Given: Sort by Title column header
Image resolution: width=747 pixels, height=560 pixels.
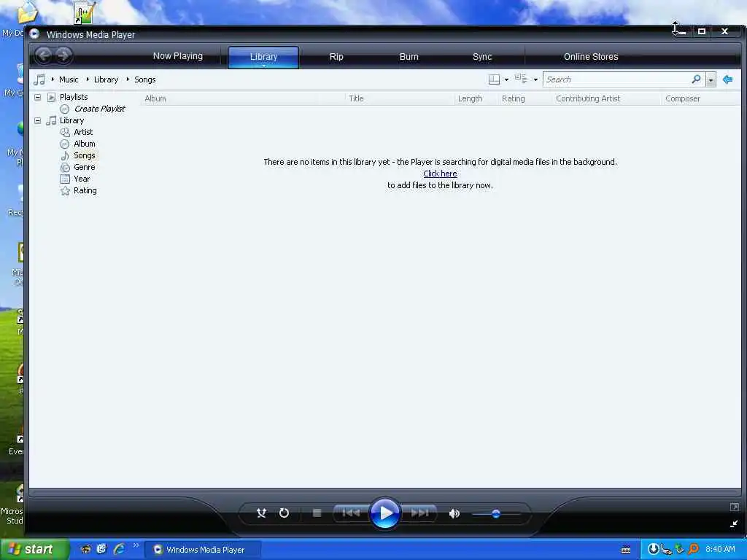Looking at the screenshot, I should tap(356, 98).
